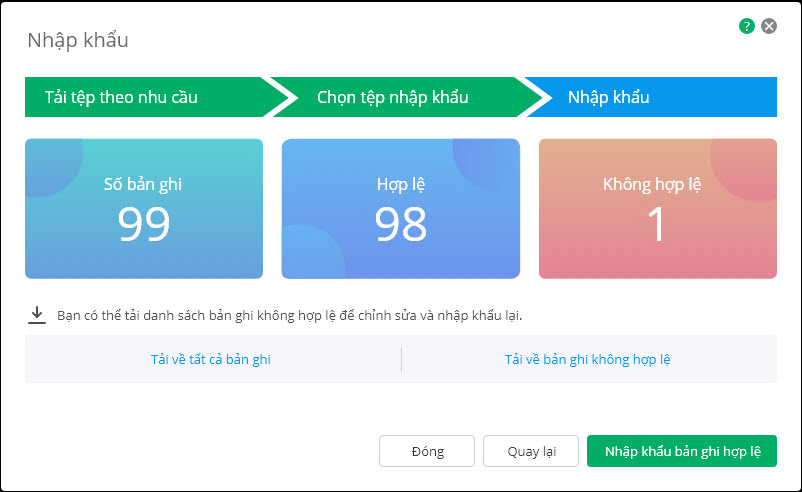
Task: Click the download arrow icon beside hint
Action: 37,315
